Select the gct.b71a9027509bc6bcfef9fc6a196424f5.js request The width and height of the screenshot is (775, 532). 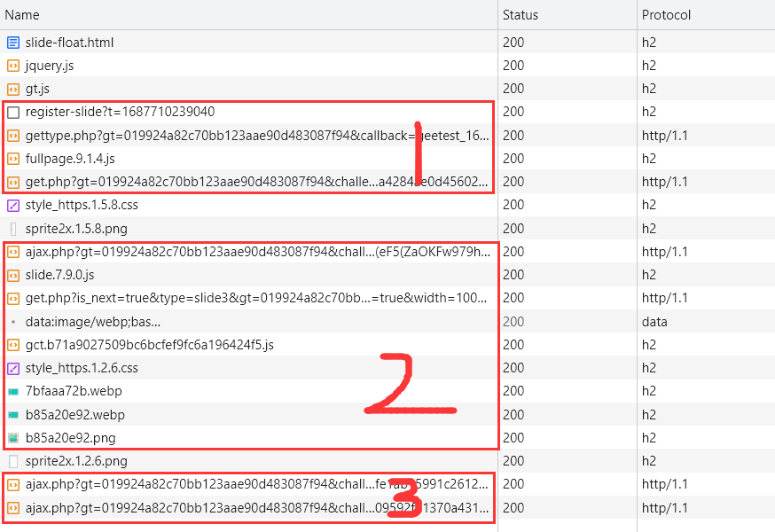point(149,345)
